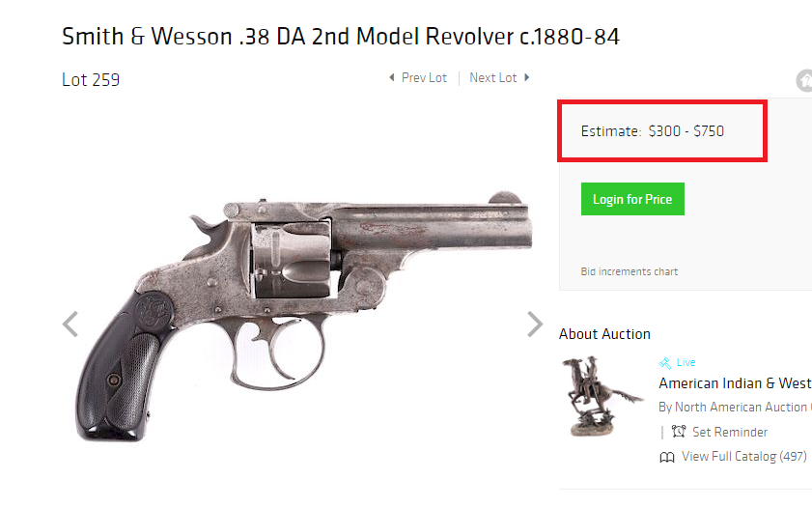Go to Next Lot

click(x=493, y=77)
